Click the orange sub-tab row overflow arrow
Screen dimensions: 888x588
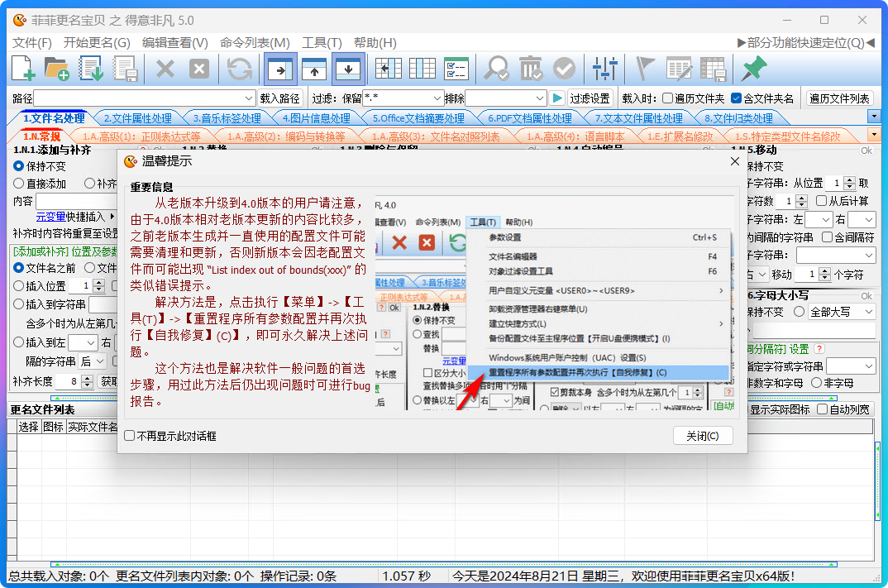coord(874,134)
